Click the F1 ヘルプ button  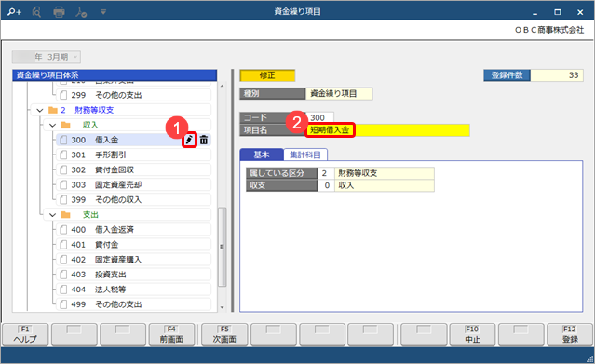pyautogui.click(x=25, y=335)
